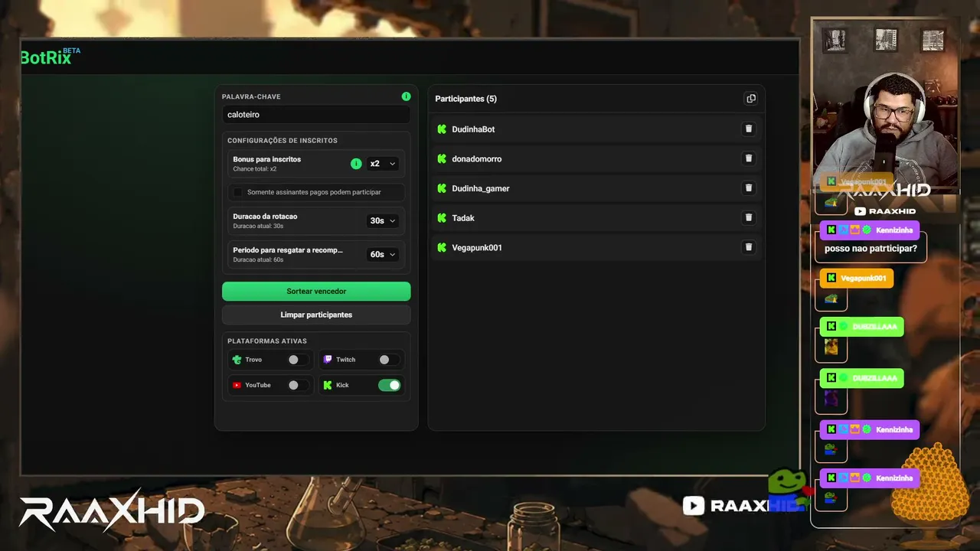The image size is (980, 551).
Task: Click the 'Participantes (5)' heading
Action: 466,99
